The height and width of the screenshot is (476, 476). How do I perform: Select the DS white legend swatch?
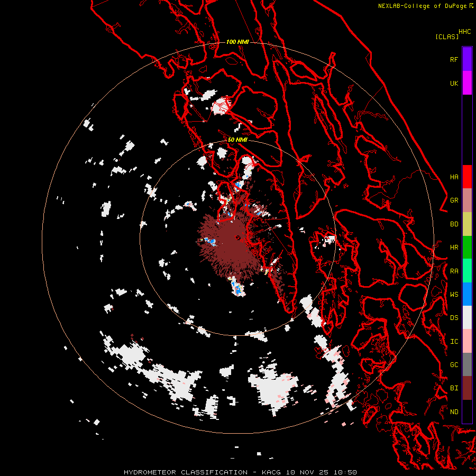coord(467,317)
